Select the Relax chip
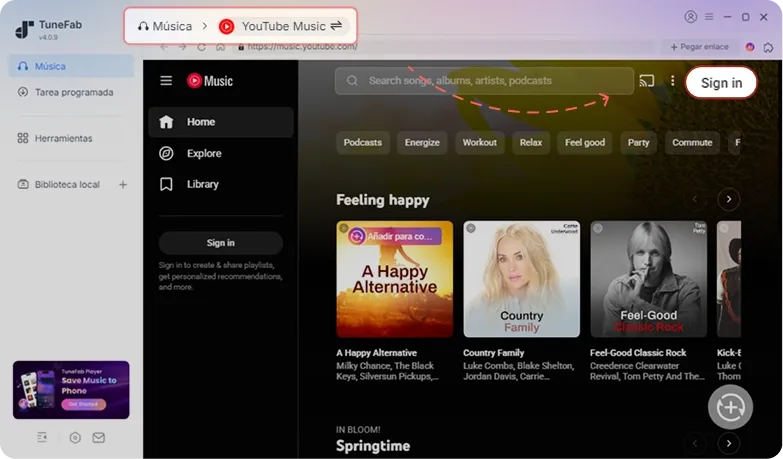This screenshot has height=459, width=783. [531, 143]
